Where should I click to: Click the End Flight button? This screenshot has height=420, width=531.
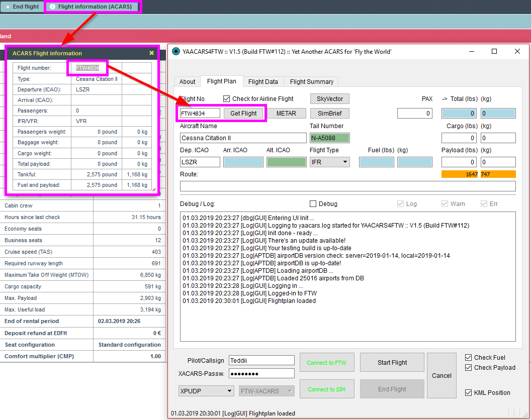click(392, 389)
